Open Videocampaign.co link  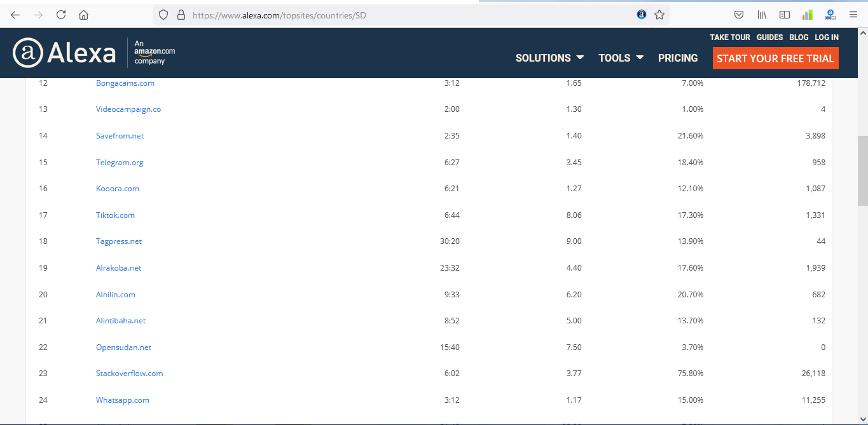click(x=128, y=109)
